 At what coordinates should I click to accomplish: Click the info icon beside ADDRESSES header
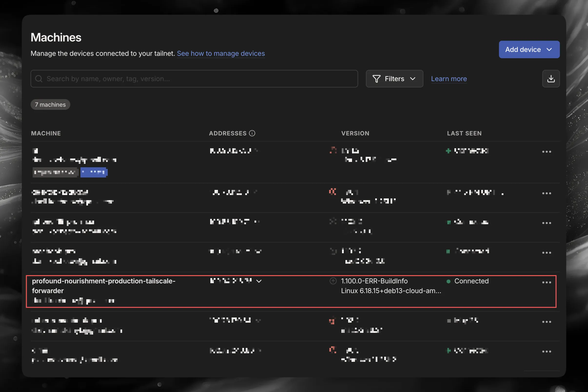coord(252,133)
